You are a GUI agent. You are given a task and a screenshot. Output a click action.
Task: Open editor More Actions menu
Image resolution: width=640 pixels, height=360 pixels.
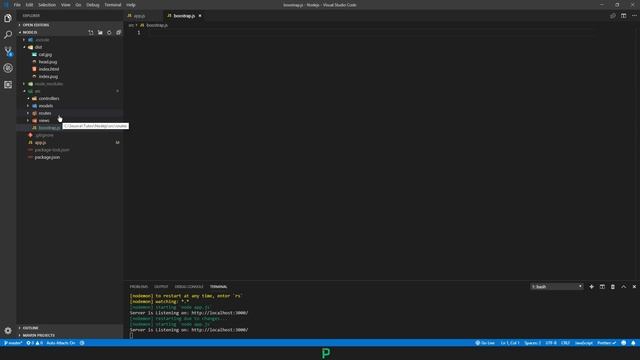tap(634, 16)
